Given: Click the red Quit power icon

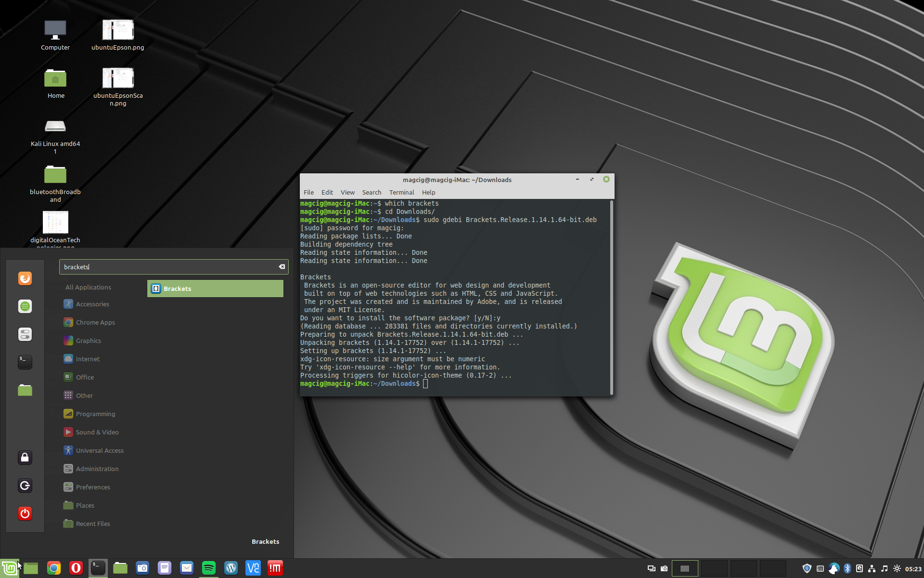Looking at the screenshot, I should pyautogui.click(x=25, y=513).
